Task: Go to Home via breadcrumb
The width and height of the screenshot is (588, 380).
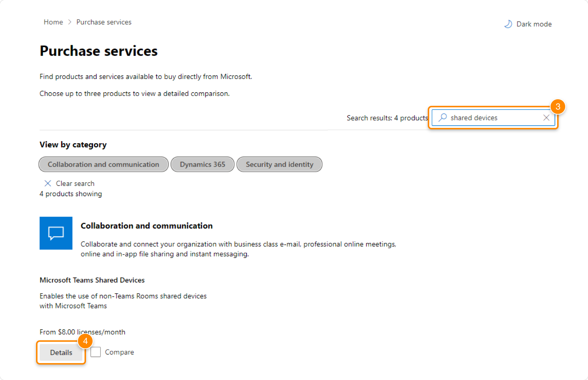Action: [x=53, y=22]
